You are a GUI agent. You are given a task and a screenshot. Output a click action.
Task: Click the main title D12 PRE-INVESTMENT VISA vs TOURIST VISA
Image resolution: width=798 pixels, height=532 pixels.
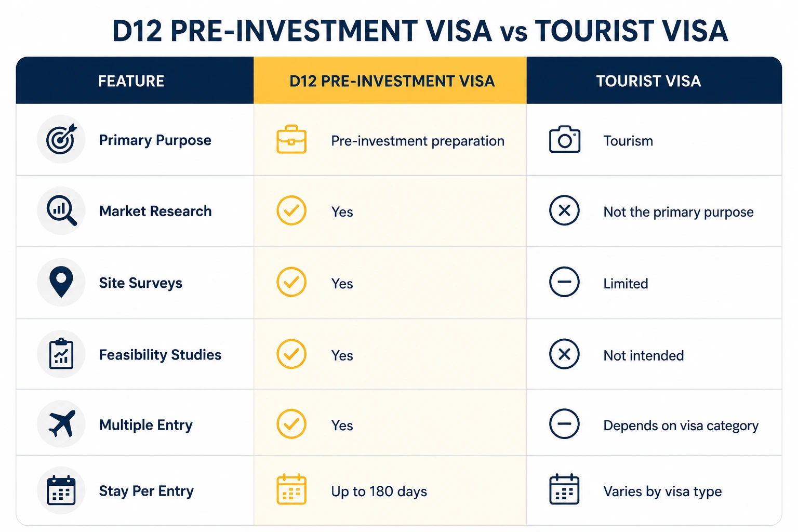(x=420, y=31)
